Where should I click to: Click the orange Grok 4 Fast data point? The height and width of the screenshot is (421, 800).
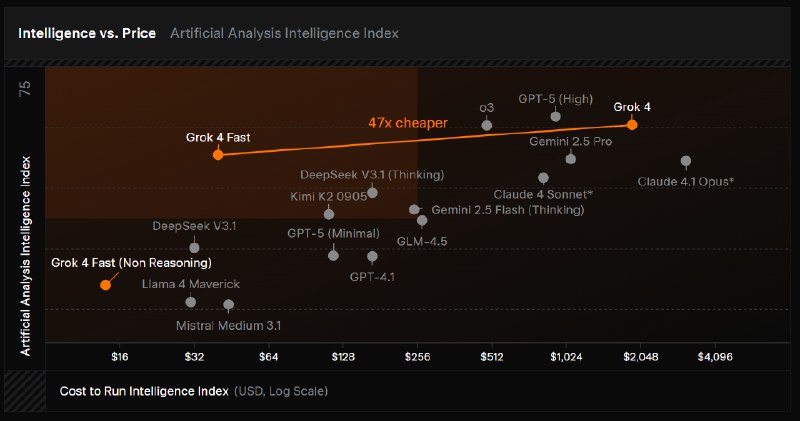click(218, 155)
